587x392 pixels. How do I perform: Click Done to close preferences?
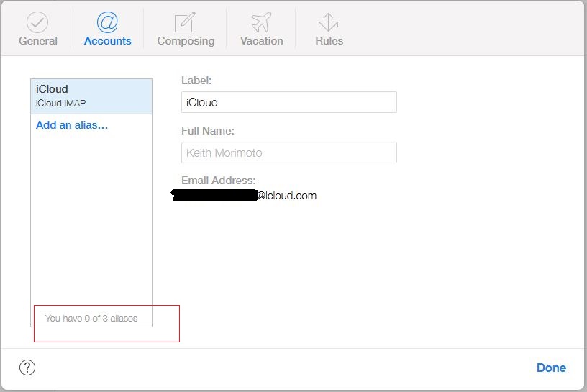(x=551, y=368)
